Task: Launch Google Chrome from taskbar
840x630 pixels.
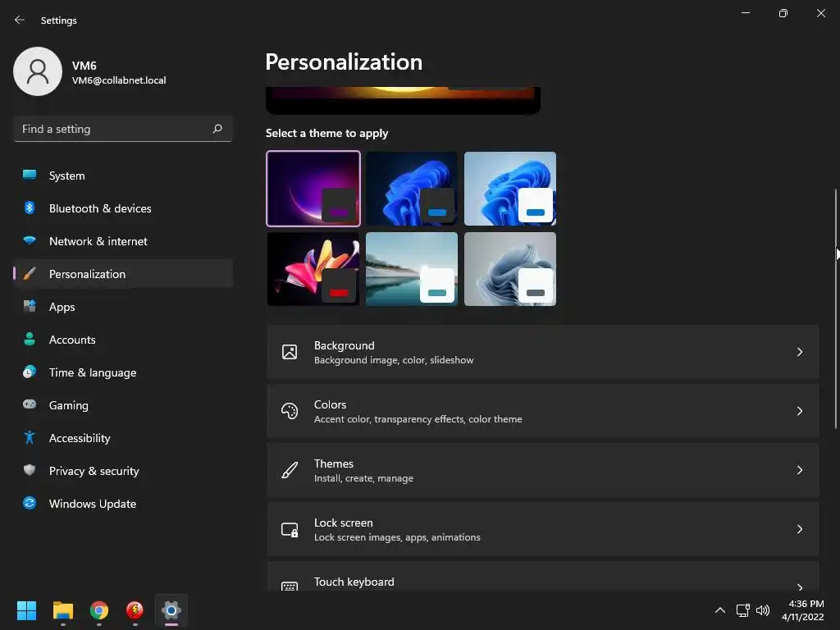Action: pos(99,610)
